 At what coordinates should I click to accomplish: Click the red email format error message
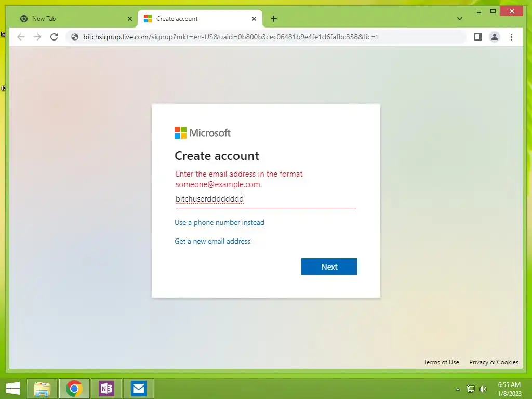239,179
